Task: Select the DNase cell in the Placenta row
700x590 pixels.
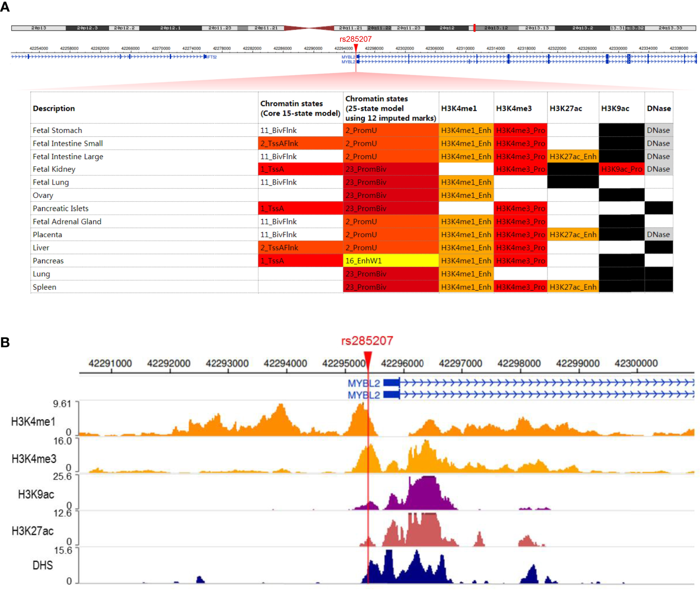Action: (658, 235)
